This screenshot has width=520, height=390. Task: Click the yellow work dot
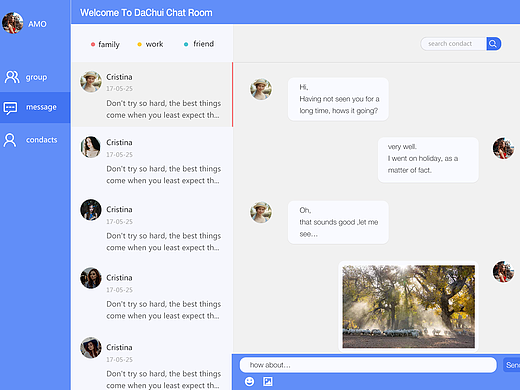click(139, 44)
